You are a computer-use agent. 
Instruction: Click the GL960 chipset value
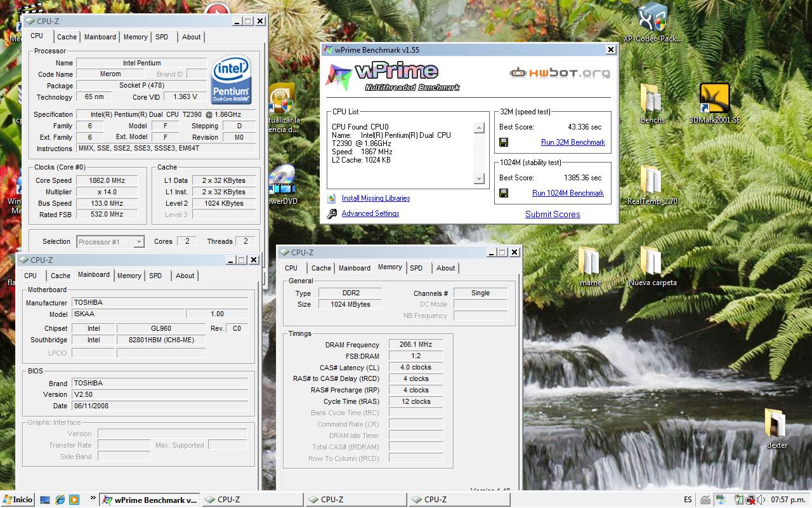coord(161,328)
